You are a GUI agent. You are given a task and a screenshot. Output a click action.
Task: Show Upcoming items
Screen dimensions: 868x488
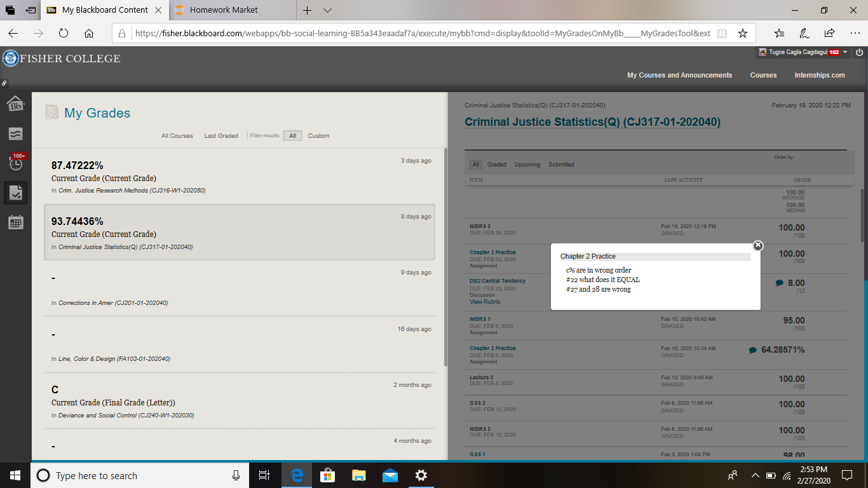point(527,165)
